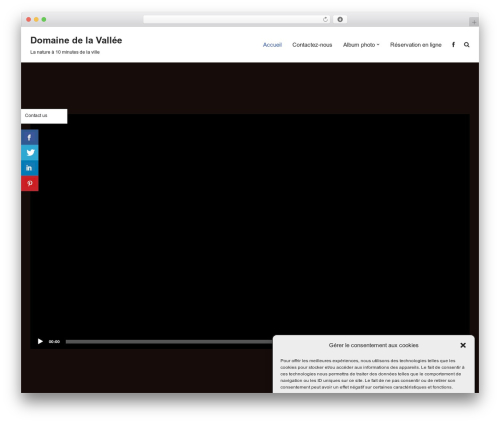The width and height of the screenshot is (500, 423).
Task: Open a new browser tab with plus button
Action: tap(474, 22)
